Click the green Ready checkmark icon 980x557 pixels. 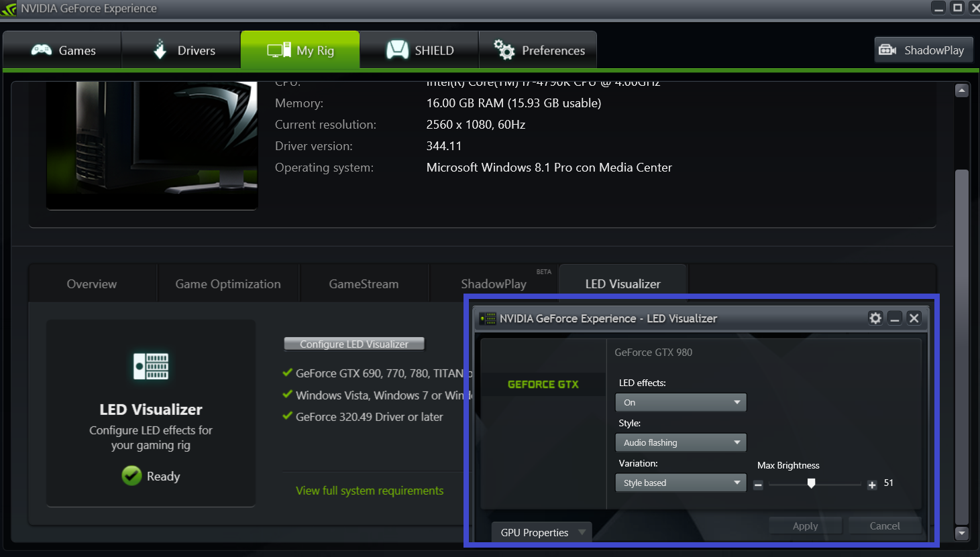[x=131, y=476]
